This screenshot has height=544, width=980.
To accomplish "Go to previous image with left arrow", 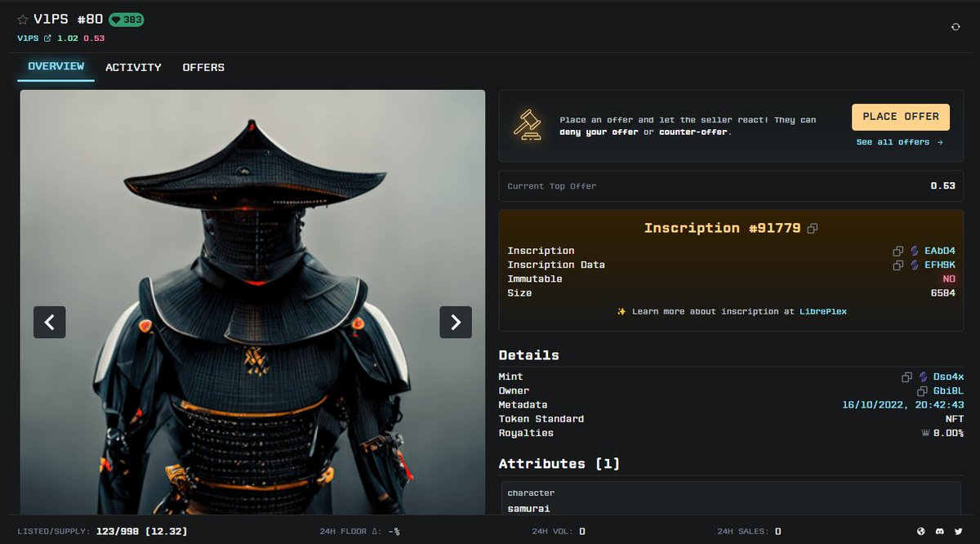I will [50, 323].
